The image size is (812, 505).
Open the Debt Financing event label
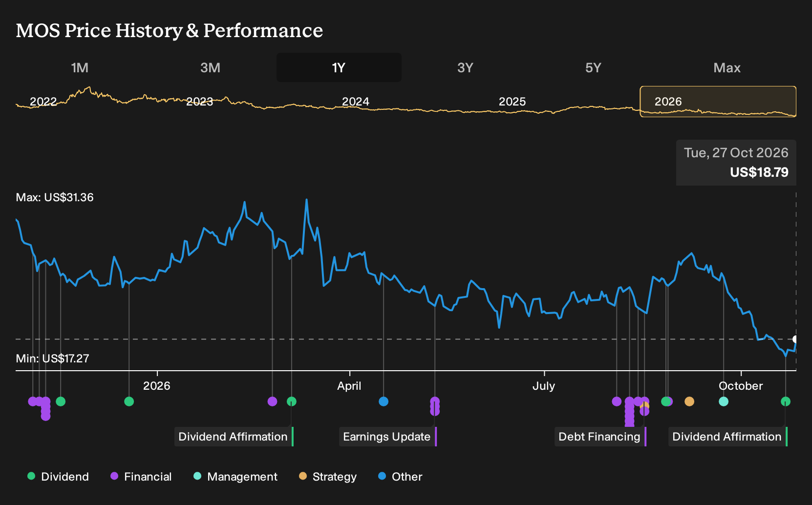pyautogui.click(x=600, y=437)
